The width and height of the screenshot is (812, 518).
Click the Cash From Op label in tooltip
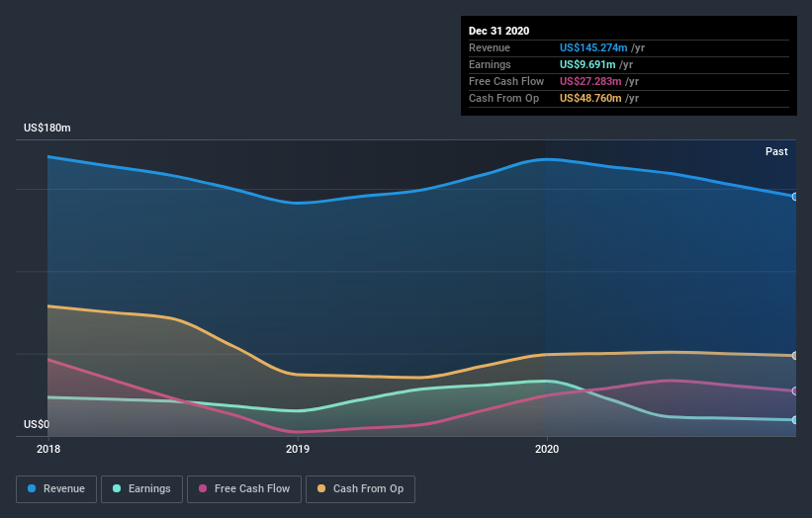(503, 98)
